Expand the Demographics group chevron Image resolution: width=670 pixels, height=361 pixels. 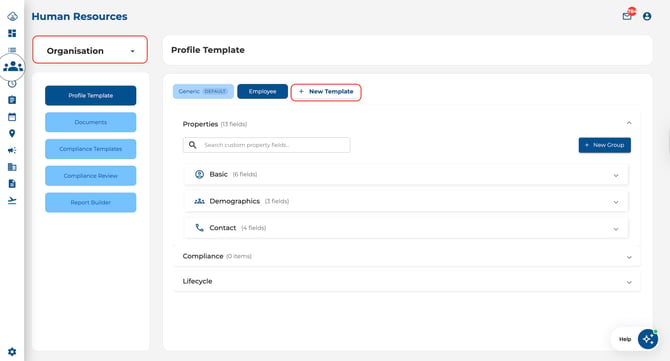pyautogui.click(x=616, y=203)
